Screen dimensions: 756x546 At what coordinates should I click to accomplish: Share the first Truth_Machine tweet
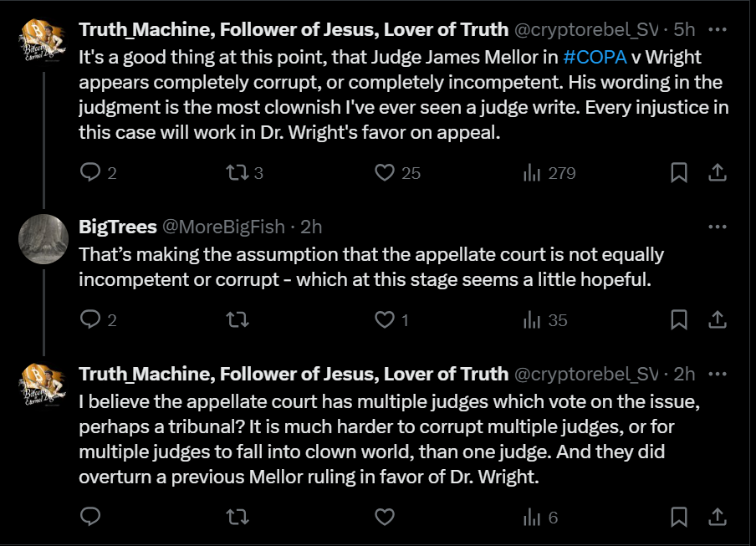(x=717, y=173)
